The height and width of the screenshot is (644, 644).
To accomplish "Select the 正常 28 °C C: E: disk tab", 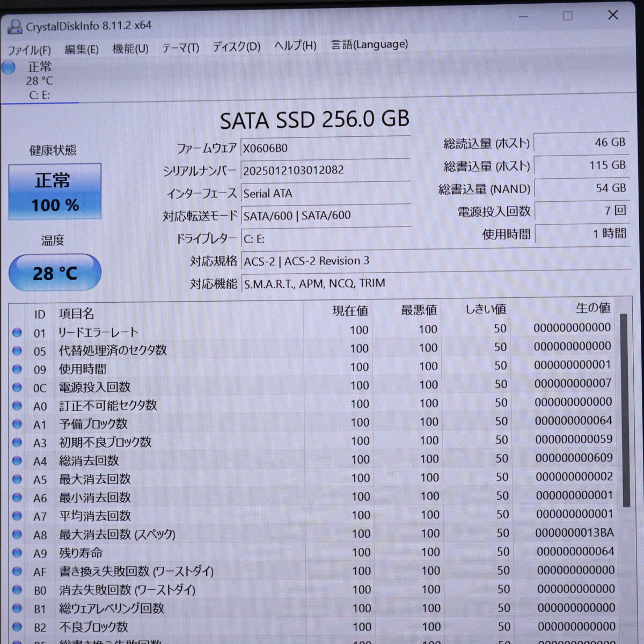I will [x=40, y=80].
